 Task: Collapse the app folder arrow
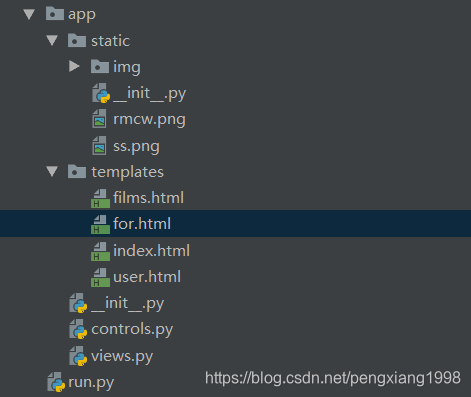click(29, 14)
